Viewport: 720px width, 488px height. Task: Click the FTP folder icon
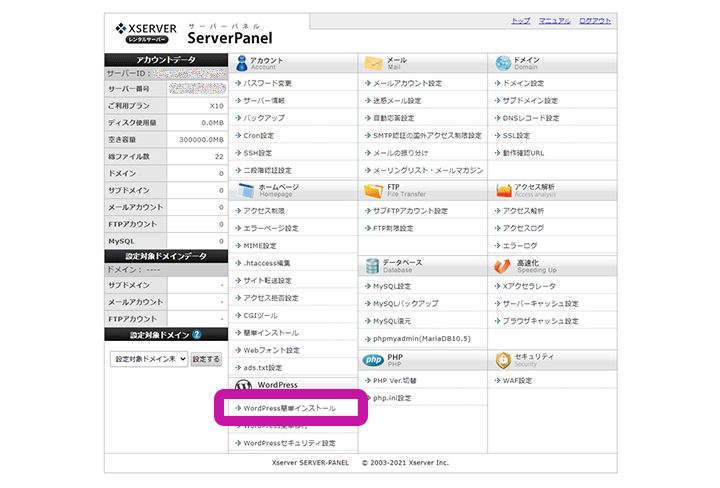click(x=373, y=189)
